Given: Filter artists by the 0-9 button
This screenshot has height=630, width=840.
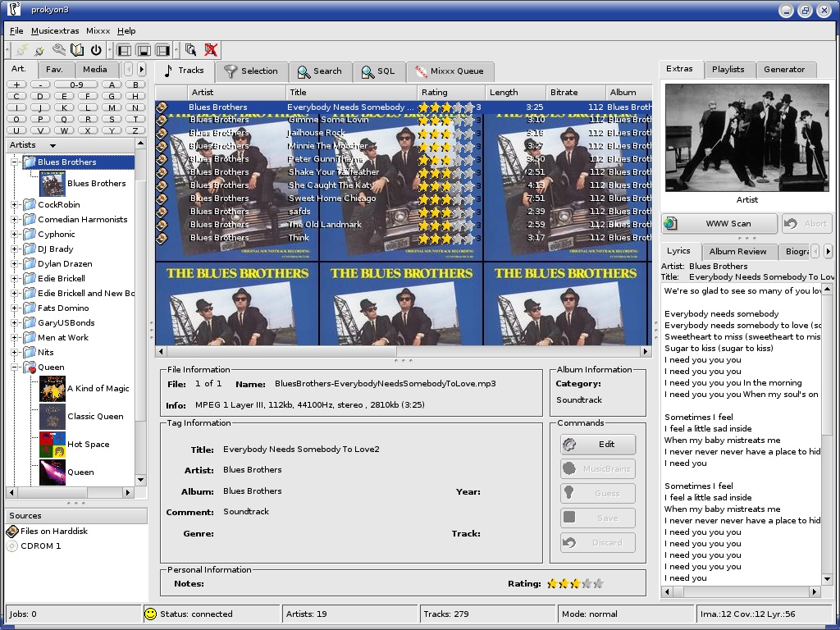Looking at the screenshot, I should (76, 84).
